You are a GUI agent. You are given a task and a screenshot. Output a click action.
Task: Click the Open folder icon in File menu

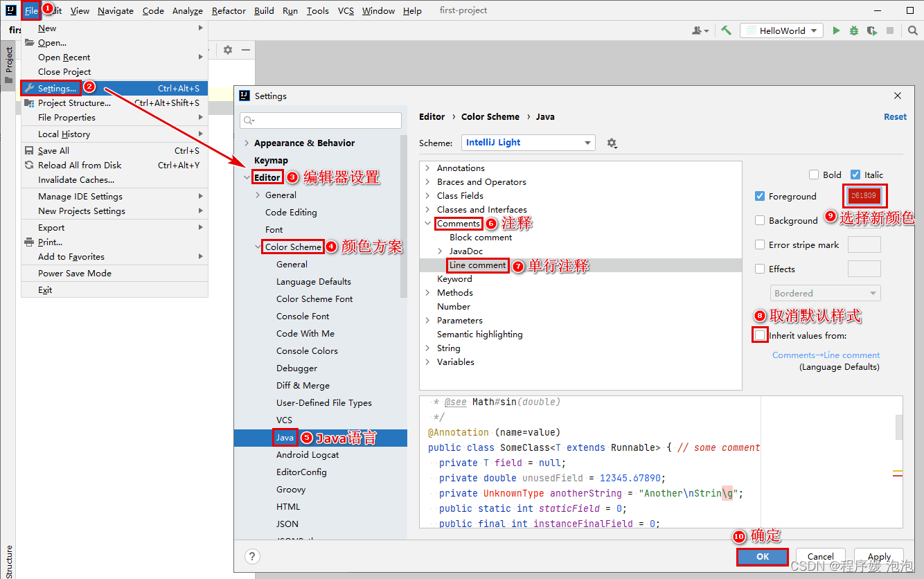click(29, 42)
